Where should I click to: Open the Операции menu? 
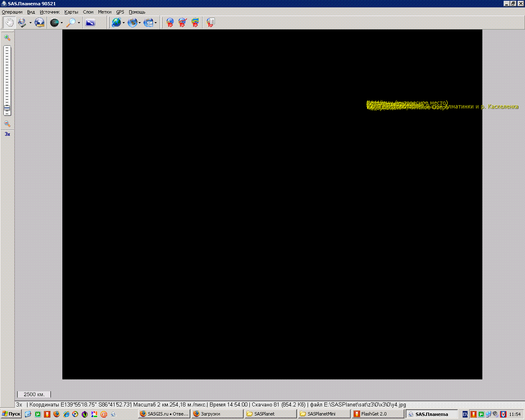click(x=12, y=12)
